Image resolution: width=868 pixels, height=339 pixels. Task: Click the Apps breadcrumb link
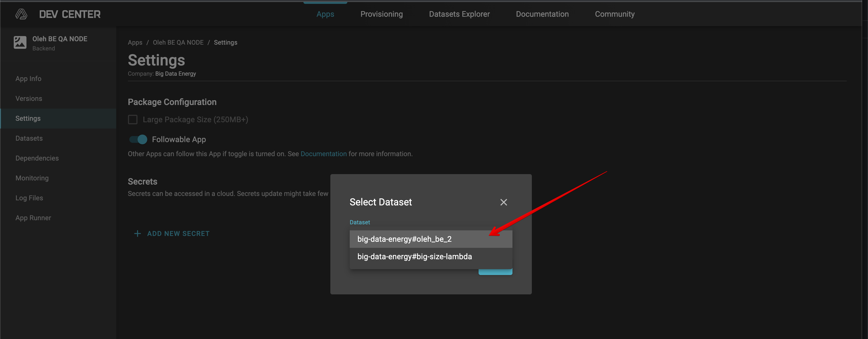click(x=135, y=42)
